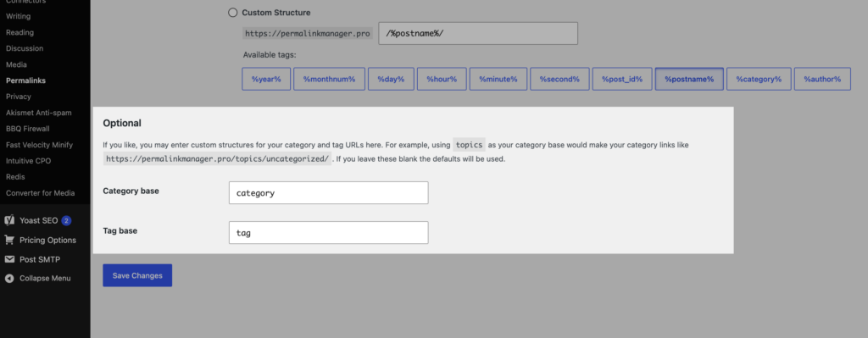Open Discussion settings in sidebar
Viewport: 868px width, 338px height.
click(x=25, y=48)
